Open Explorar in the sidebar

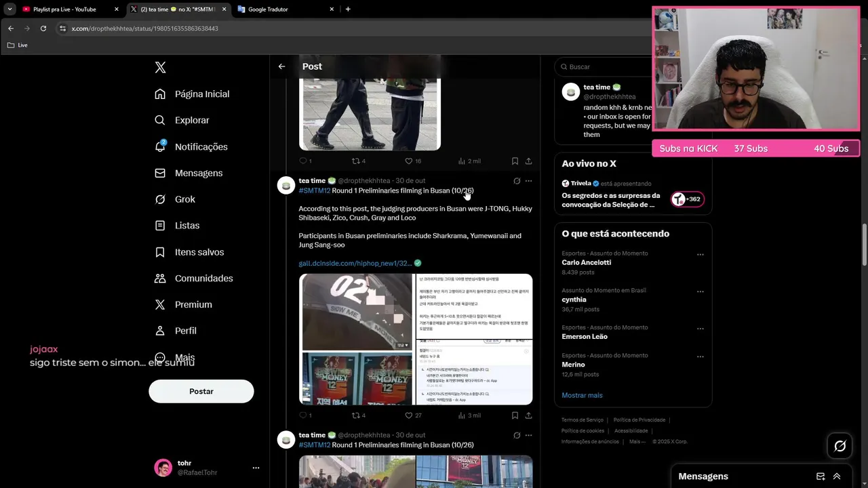[x=182, y=120]
